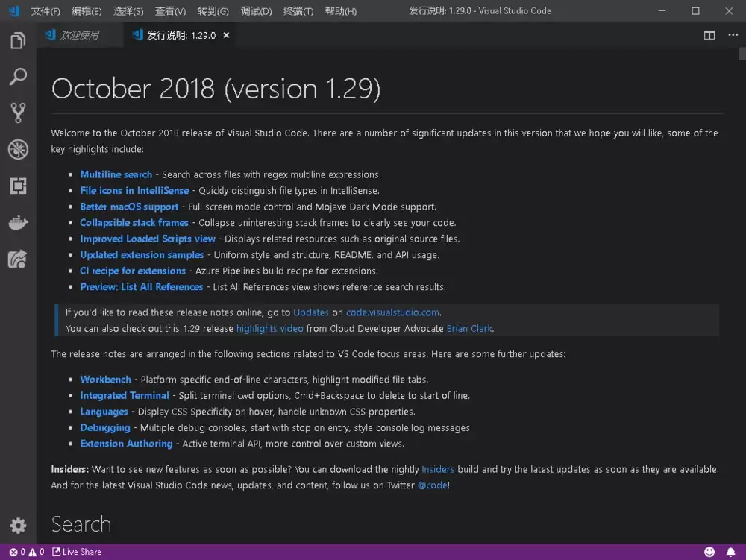Open the Source Control view
Screen dimensions: 746x560
(17, 113)
